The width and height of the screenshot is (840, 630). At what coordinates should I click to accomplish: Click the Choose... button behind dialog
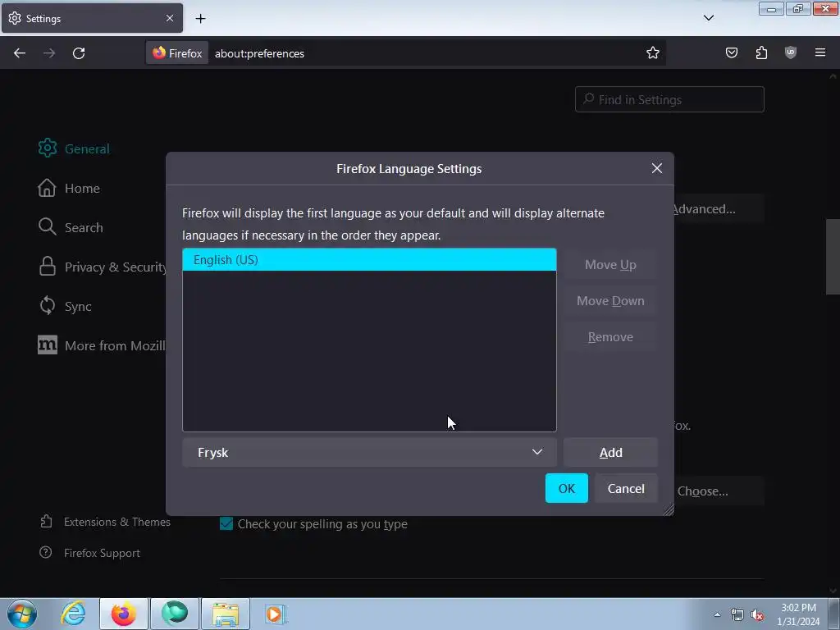[x=718, y=491]
